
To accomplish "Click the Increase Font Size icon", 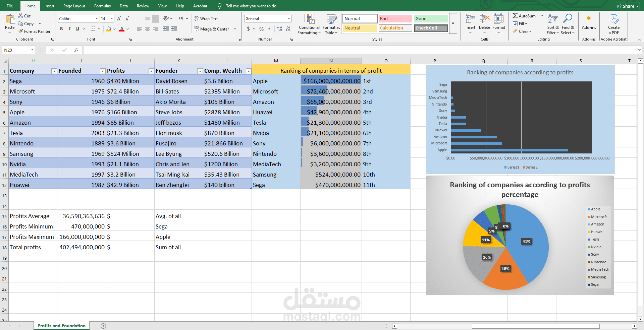I will 119,19.
